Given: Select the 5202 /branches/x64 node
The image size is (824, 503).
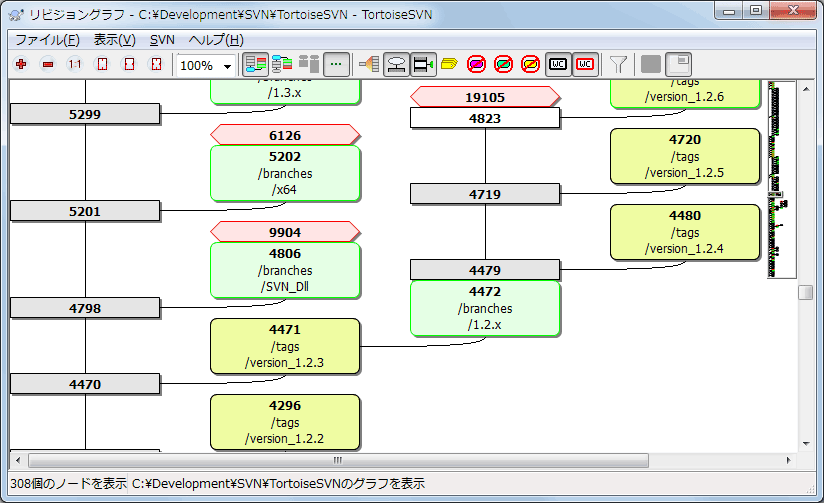Looking at the screenshot, I should (x=285, y=173).
